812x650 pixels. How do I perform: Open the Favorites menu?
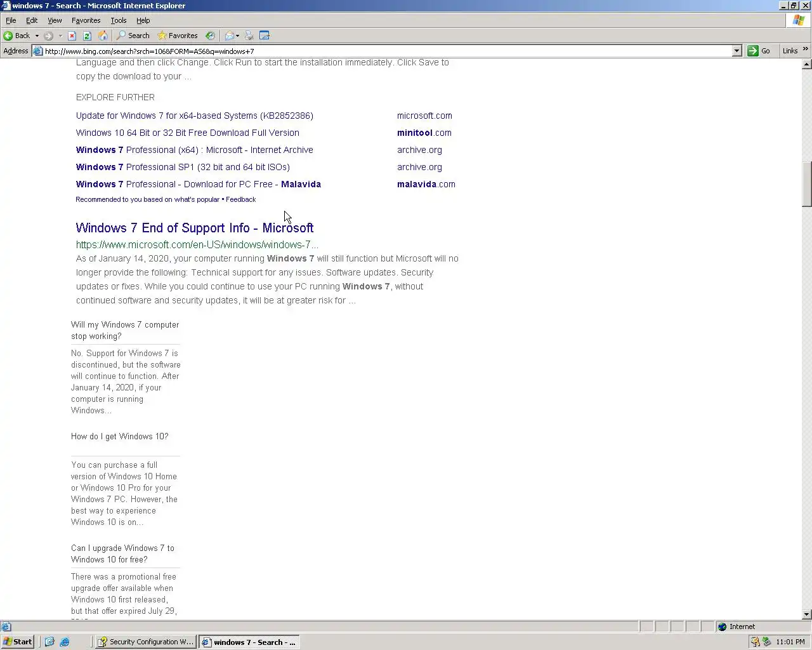click(86, 20)
